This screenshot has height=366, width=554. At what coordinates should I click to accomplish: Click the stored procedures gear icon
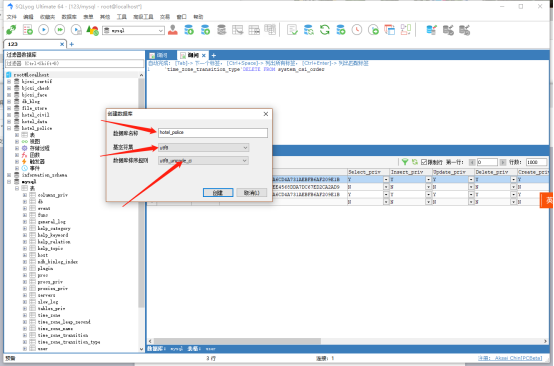[x=24, y=148]
